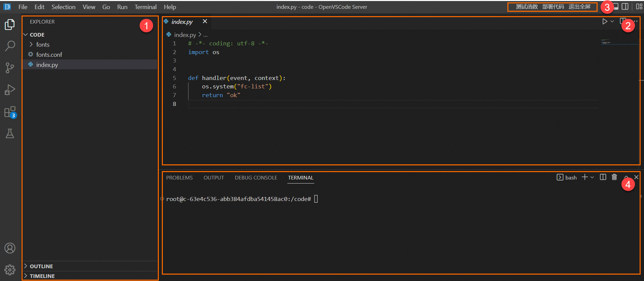Open the Search view in activity bar
The image size is (644, 281).
10,46
